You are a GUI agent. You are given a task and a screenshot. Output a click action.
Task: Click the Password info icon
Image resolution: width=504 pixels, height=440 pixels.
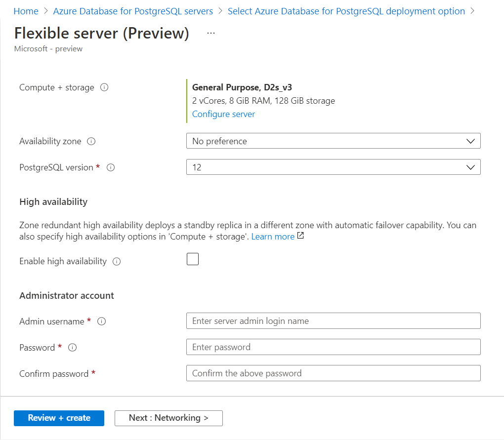72,348
